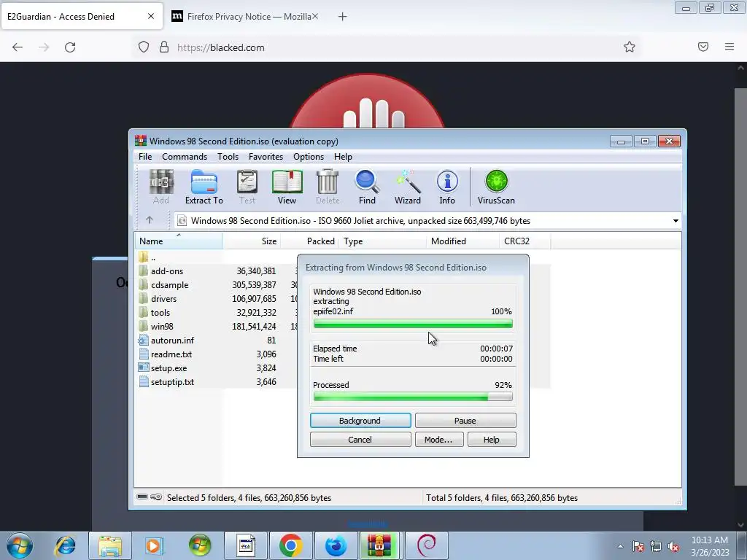Switch to the E2Guardian - Access Denied tab
Screen dimensions: 747x560
tap(82, 17)
